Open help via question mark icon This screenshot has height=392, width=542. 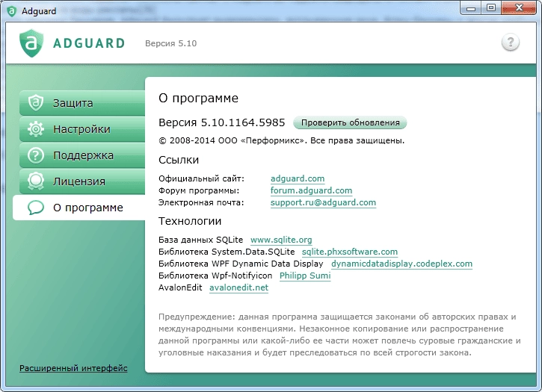point(511,43)
